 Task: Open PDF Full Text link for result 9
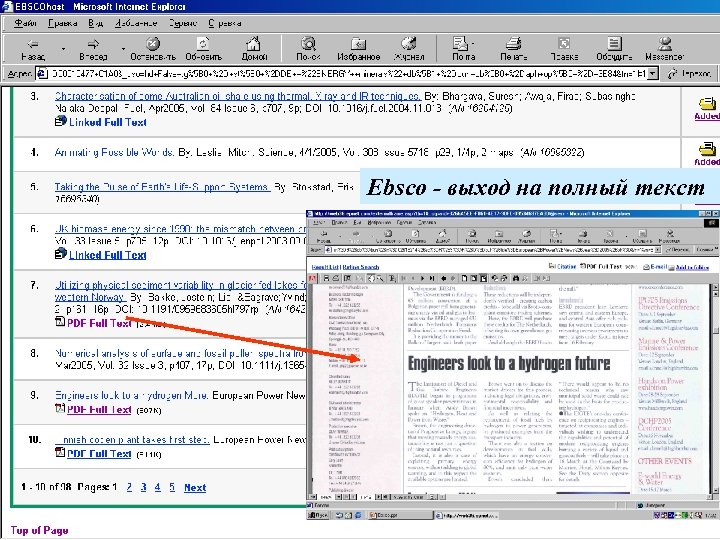(99, 409)
